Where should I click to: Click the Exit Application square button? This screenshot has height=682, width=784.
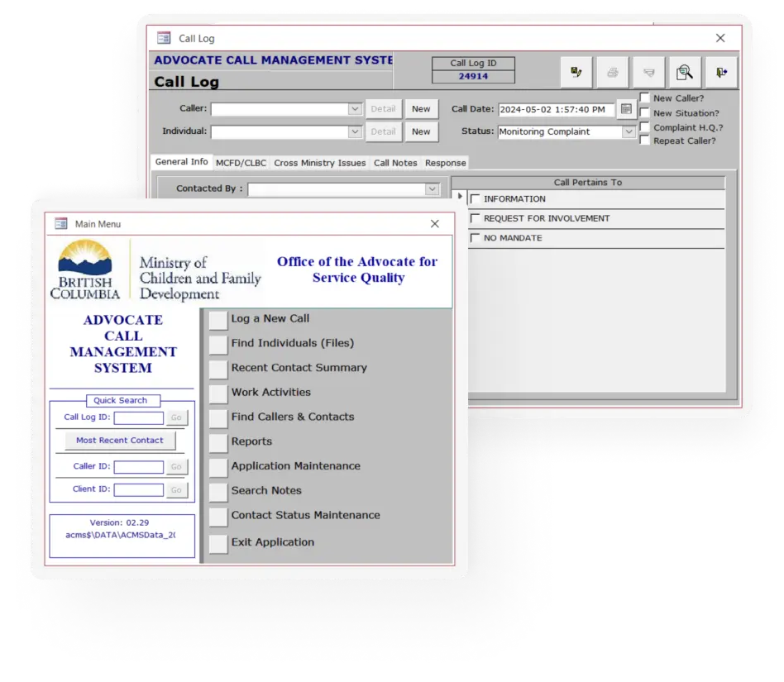(x=218, y=543)
